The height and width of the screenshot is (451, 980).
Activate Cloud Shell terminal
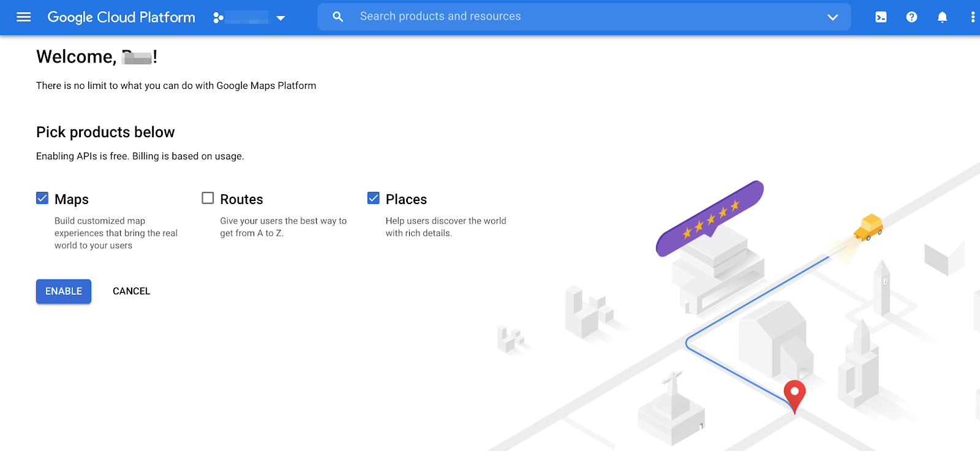coord(881,17)
